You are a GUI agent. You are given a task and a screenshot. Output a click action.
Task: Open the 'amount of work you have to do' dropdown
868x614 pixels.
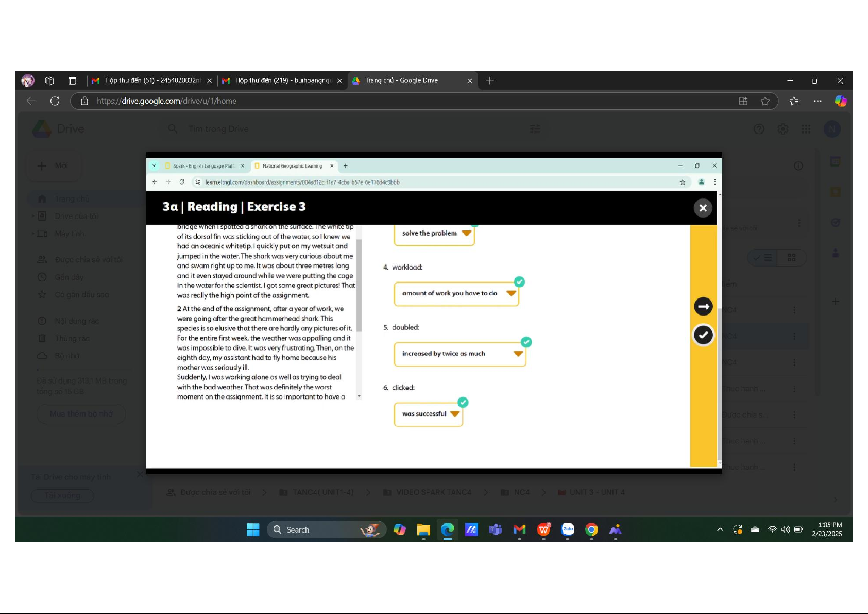tap(510, 293)
